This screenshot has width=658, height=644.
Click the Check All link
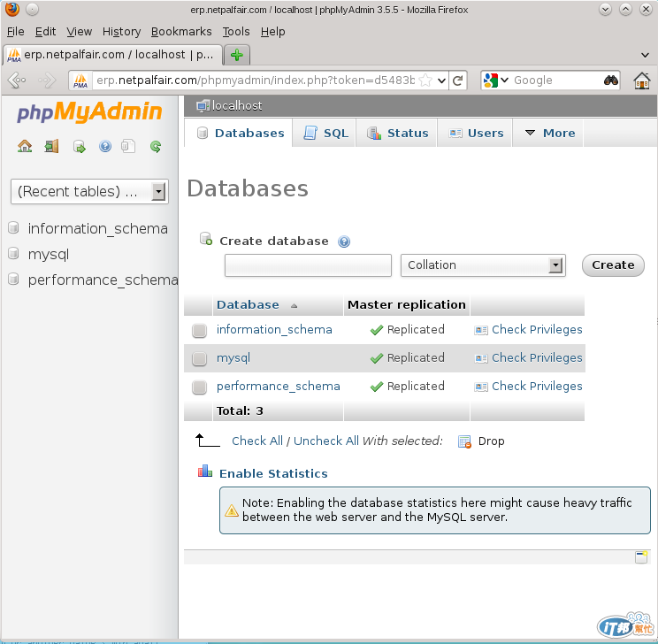[x=257, y=441]
